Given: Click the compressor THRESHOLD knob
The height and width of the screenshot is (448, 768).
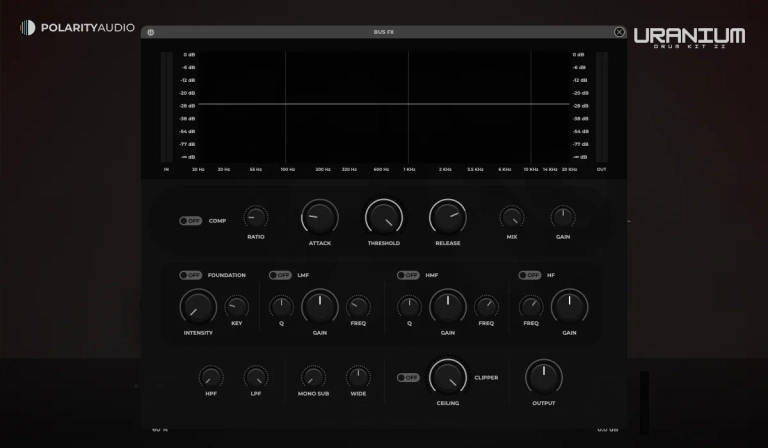Looking at the screenshot, I should click(x=384, y=217).
